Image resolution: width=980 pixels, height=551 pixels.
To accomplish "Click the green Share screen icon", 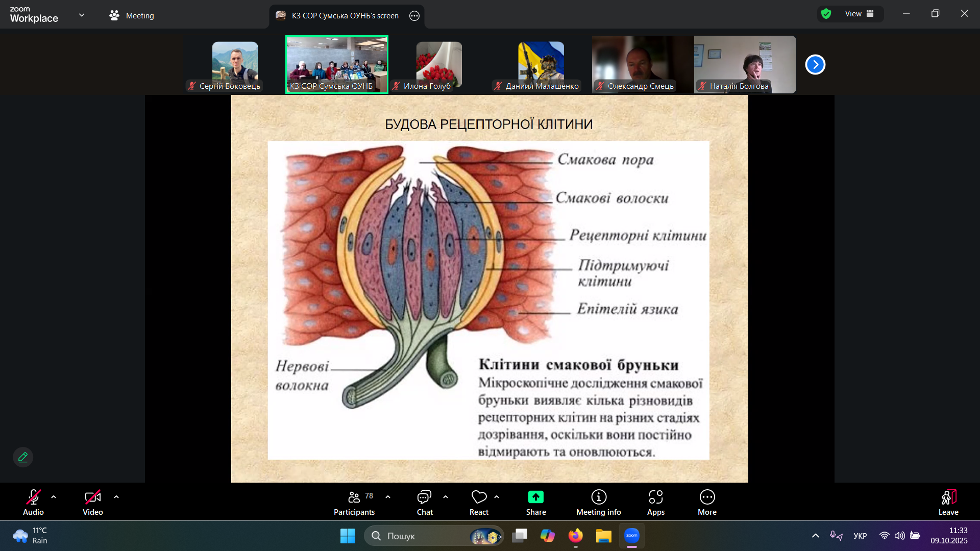I will coord(535,497).
